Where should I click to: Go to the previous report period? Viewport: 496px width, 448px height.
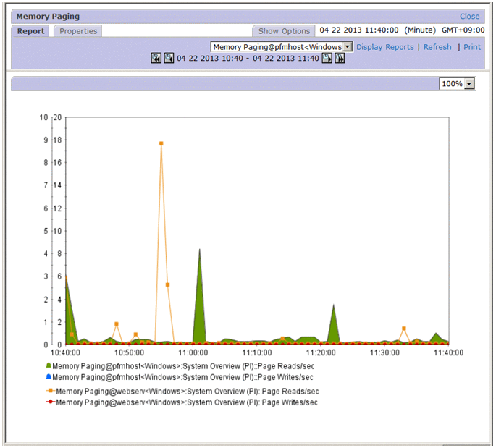point(169,59)
